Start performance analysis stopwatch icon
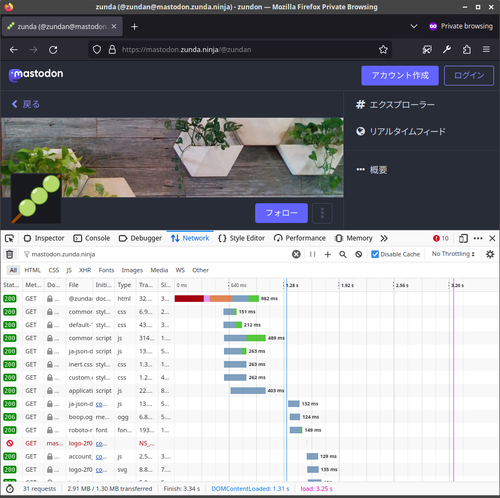500x498 pixels. (10, 489)
